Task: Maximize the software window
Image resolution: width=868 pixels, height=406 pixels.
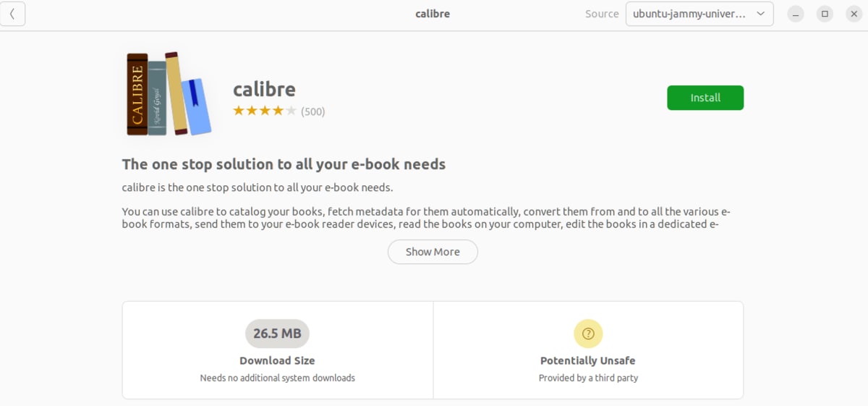Action: click(x=825, y=14)
